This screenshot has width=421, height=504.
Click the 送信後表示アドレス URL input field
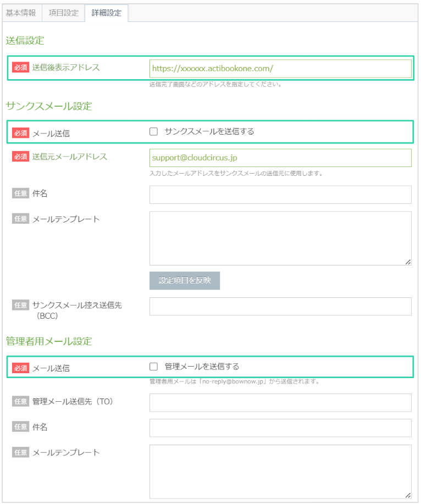pyautogui.click(x=280, y=69)
